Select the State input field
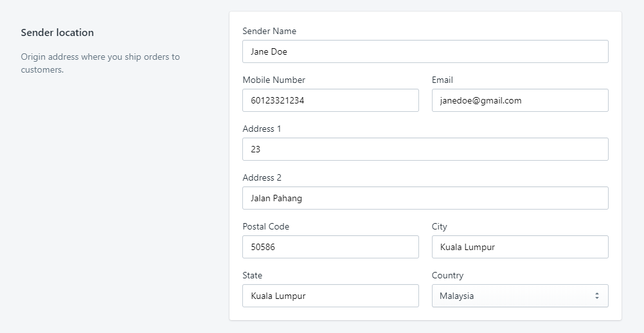 [330, 296]
